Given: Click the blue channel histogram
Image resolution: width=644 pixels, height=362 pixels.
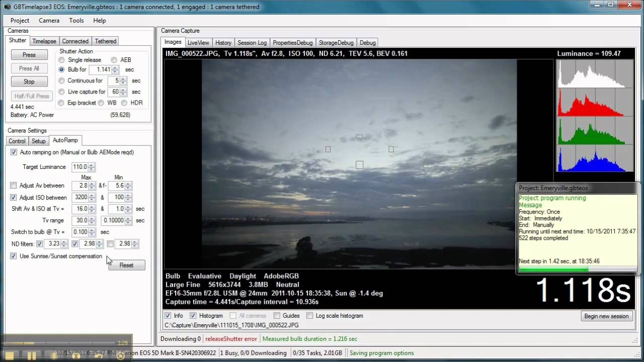Looking at the screenshot, I should click(x=595, y=159).
